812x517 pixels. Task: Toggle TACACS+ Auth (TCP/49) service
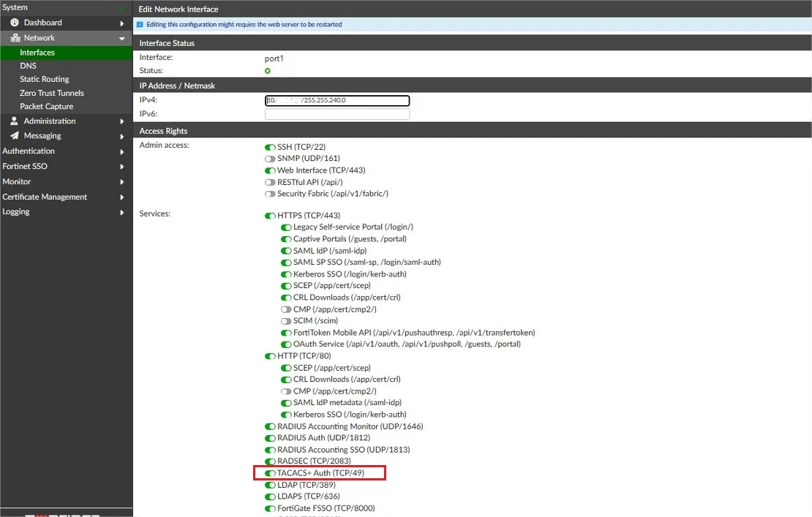[270, 474]
